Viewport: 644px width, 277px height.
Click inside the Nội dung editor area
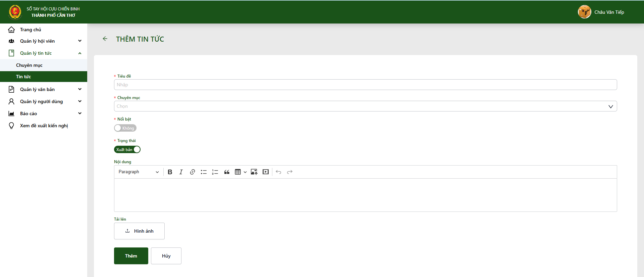pyautogui.click(x=365, y=195)
